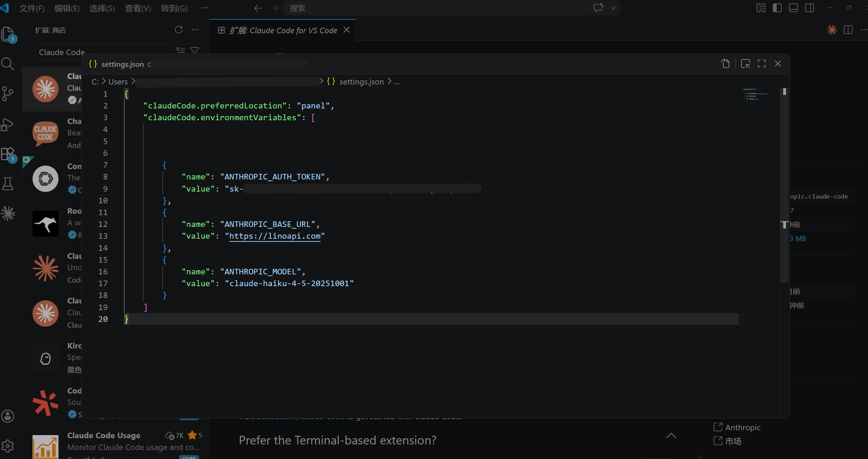868x459 pixels.
Task: Click the "ANTHROPIC_BASE_URL" value on line 12
Action: tap(268, 224)
